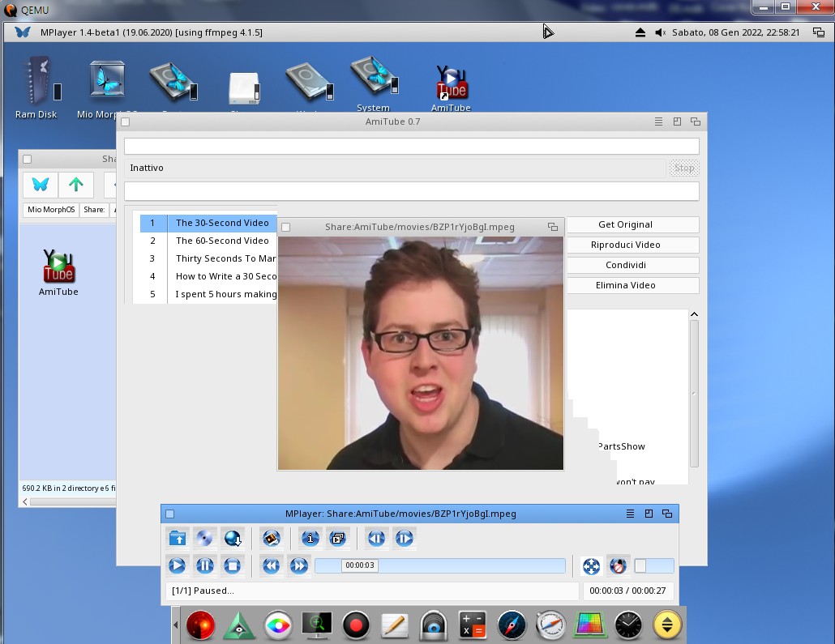
Task: Click the open file folder icon
Action: 178,538
